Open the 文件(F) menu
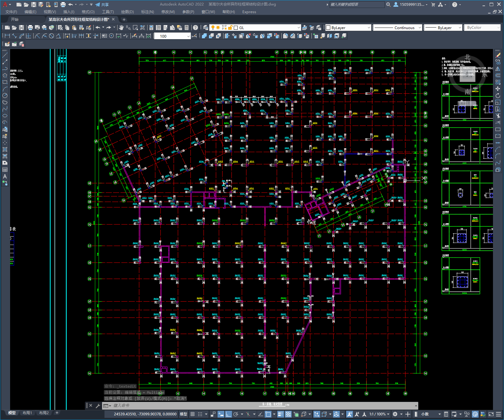Screen dimensions: 504x420 click(x=11, y=12)
